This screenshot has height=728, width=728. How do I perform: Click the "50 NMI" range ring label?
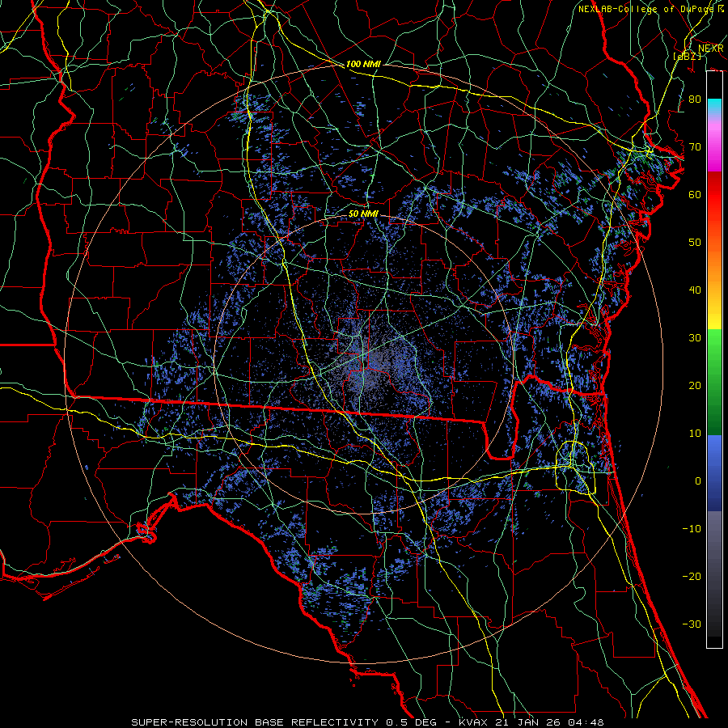(x=363, y=214)
